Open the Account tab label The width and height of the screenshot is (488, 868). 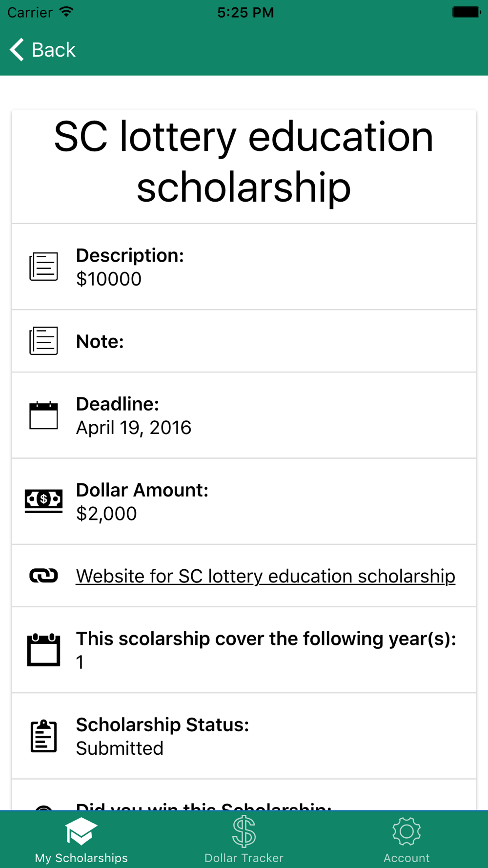[x=407, y=858]
